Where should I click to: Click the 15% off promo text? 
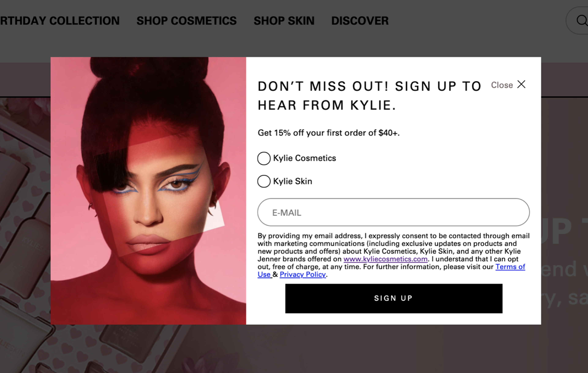(328, 133)
